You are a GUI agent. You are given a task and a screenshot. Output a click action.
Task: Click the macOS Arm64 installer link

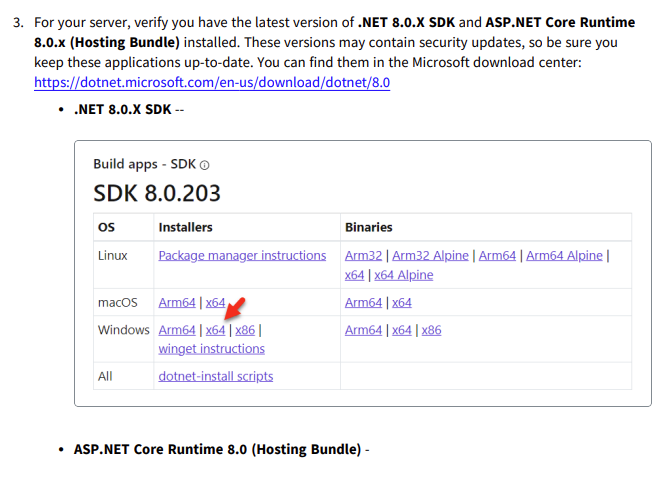(177, 302)
